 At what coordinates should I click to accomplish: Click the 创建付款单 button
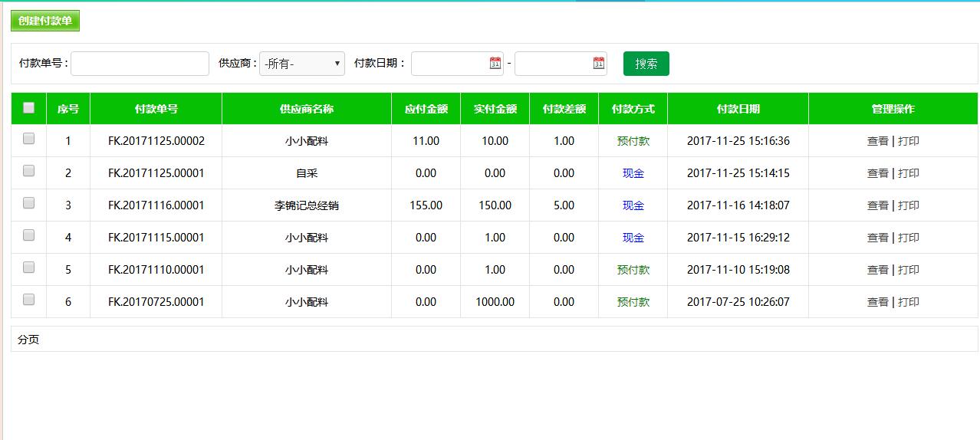[45, 21]
